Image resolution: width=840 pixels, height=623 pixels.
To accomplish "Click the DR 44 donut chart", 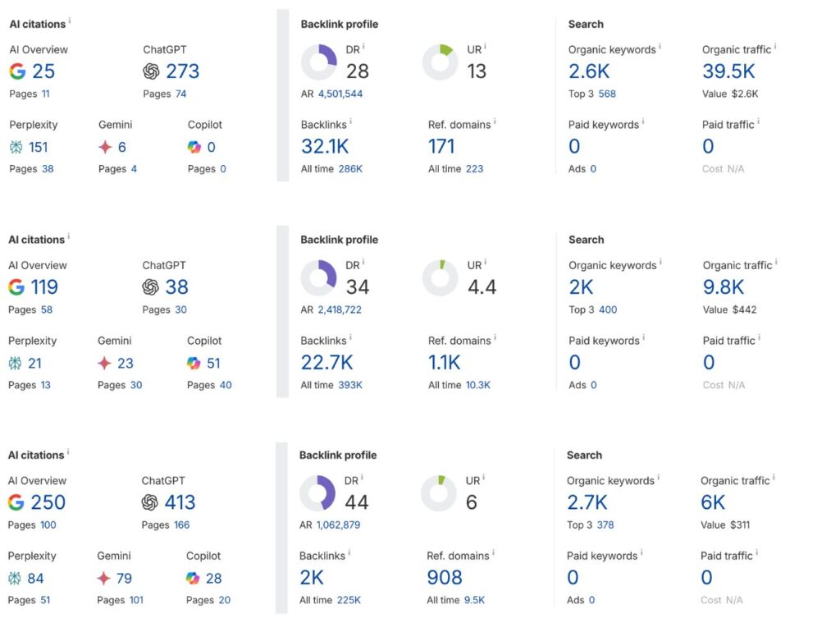I will click(317, 493).
